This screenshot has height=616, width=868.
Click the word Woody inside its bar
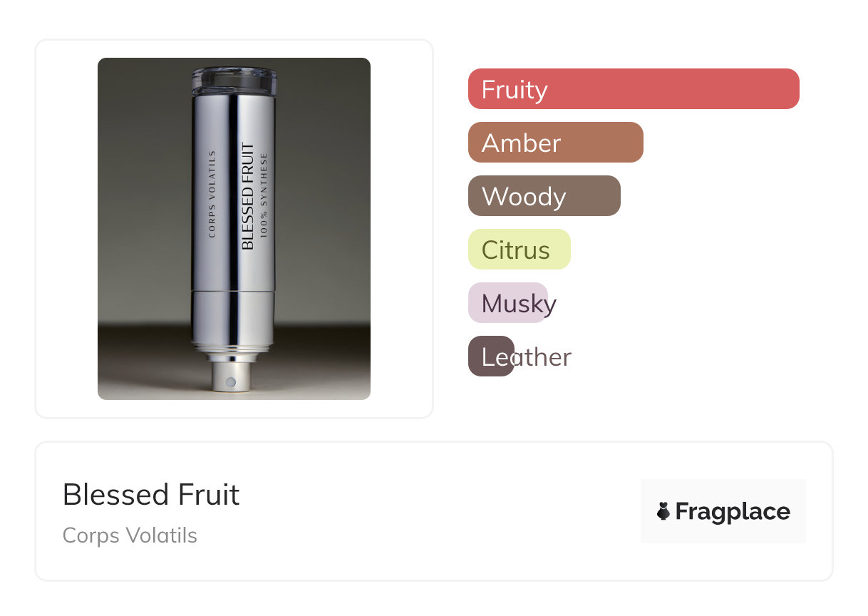pyautogui.click(x=524, y=197)
